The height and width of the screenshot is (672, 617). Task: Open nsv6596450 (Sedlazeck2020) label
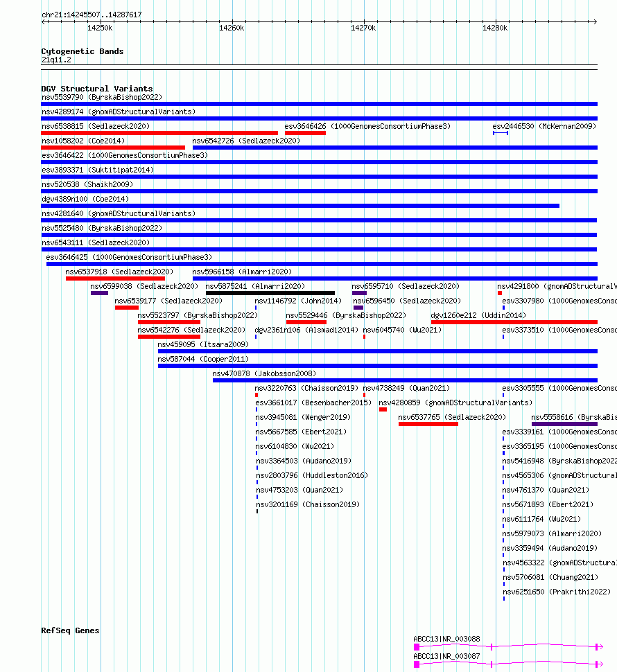[x=407, y=301]
